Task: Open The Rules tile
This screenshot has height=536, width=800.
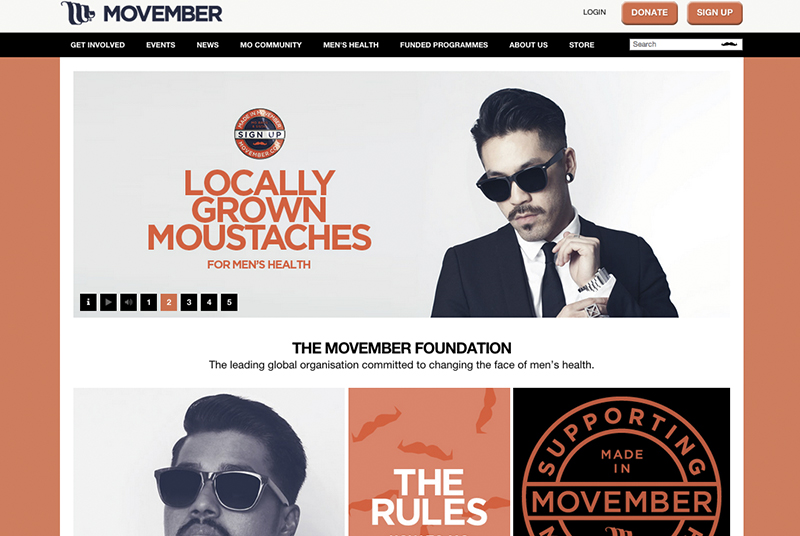Action: [429, 462]
